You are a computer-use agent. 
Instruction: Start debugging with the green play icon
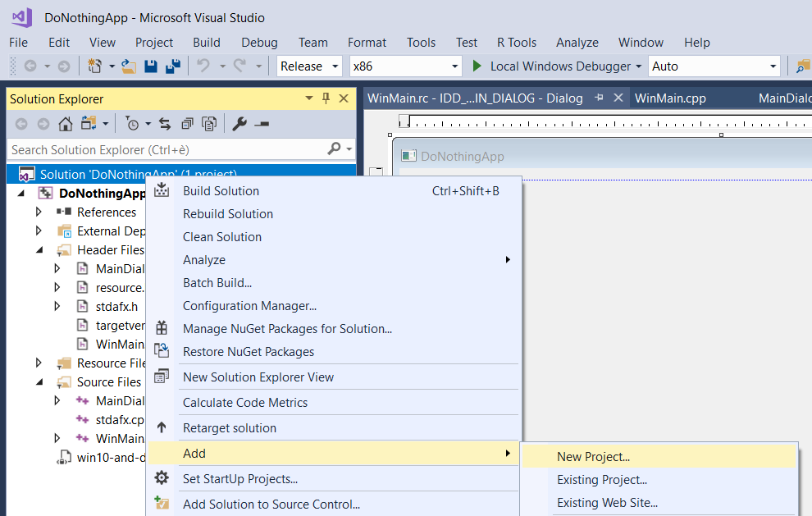click(x=477, y=66)
